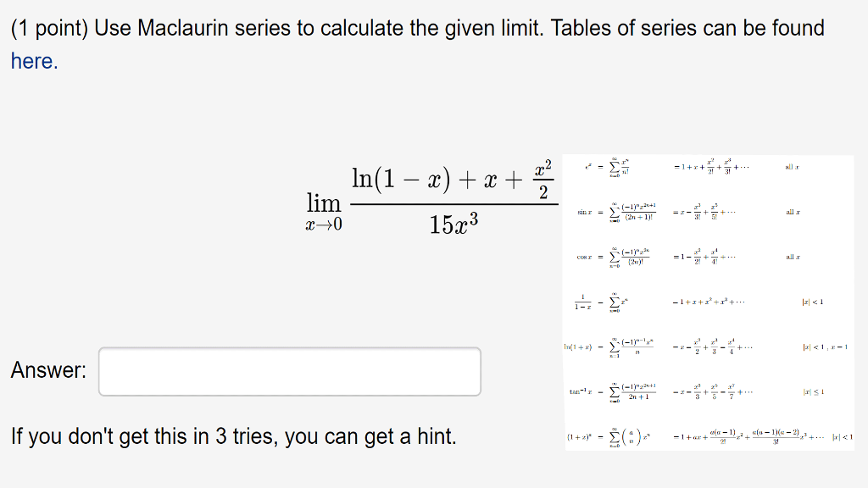868x488 pixels.
Task: Click the limit expression with ln(1-x)
Action: pos(449,180)
